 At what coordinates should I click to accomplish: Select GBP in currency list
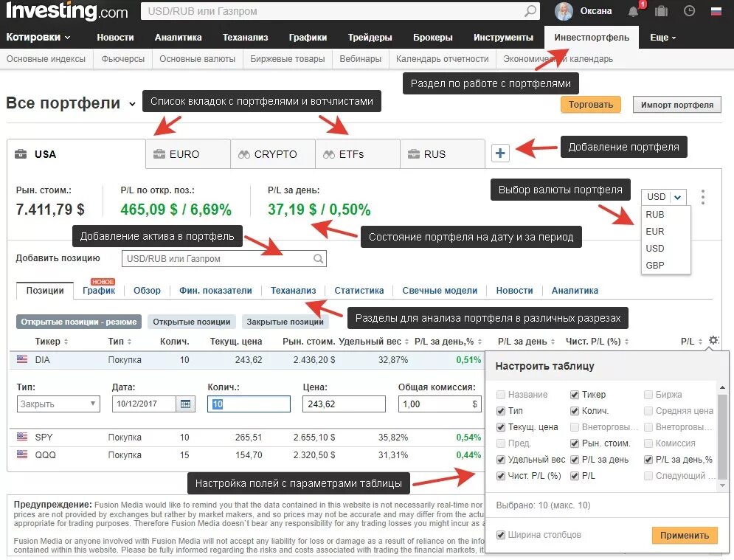[x=655, y=265]
